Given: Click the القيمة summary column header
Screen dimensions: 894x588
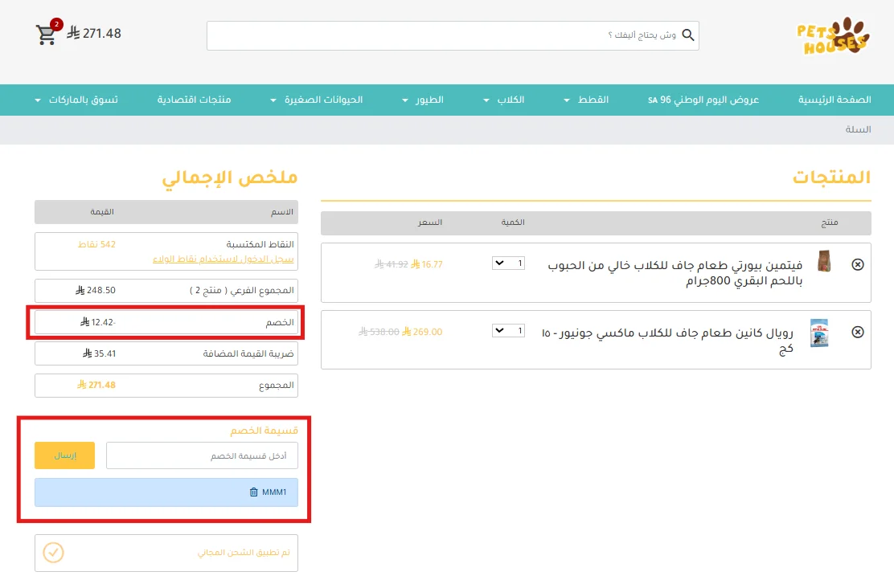Looking at the screenshot, I should pyautogui.click(x=102, y=212).
